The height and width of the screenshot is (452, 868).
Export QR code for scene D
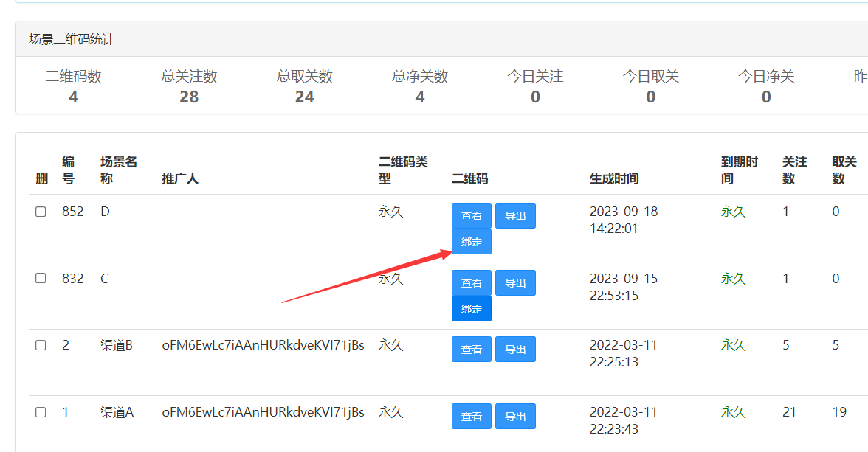tap(515, 216)
